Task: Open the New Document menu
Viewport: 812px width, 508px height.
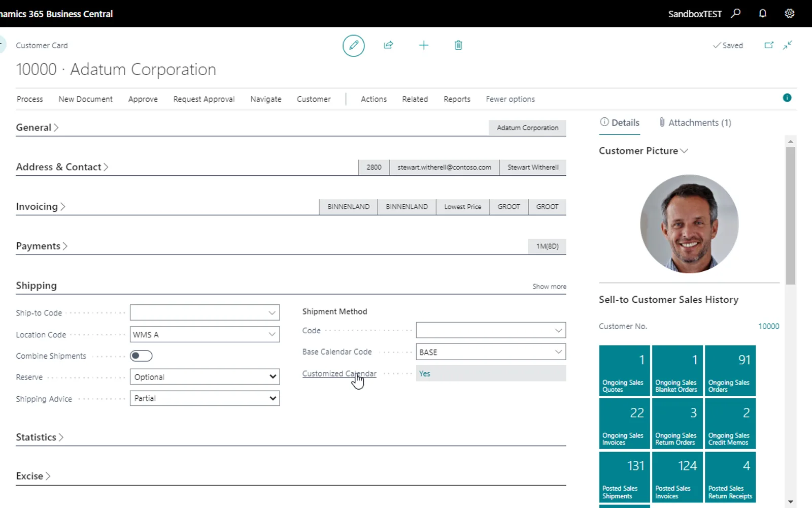Action: pyautogui.click(x=86, y=99)
